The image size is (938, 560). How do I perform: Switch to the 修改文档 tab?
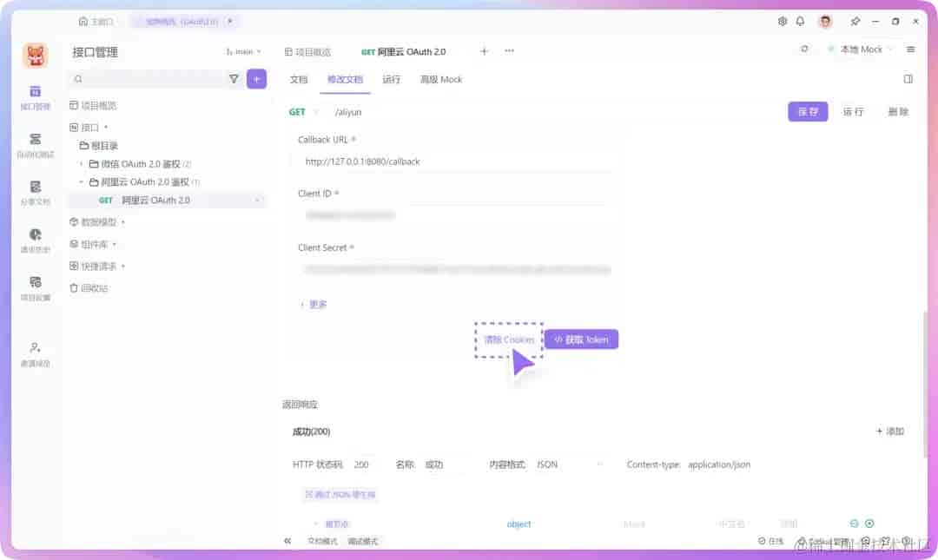pyautogui.click(x=345, y=80)
